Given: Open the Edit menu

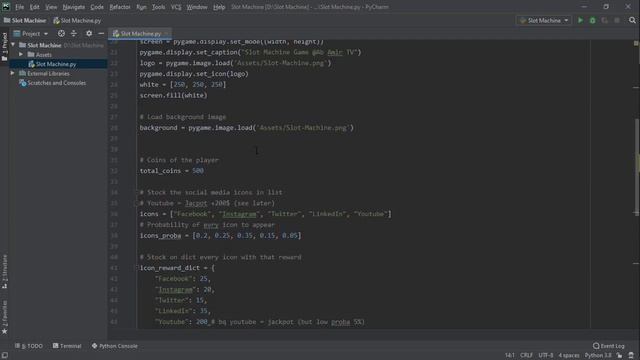Looking at the screenshot, I should point(34,7).
